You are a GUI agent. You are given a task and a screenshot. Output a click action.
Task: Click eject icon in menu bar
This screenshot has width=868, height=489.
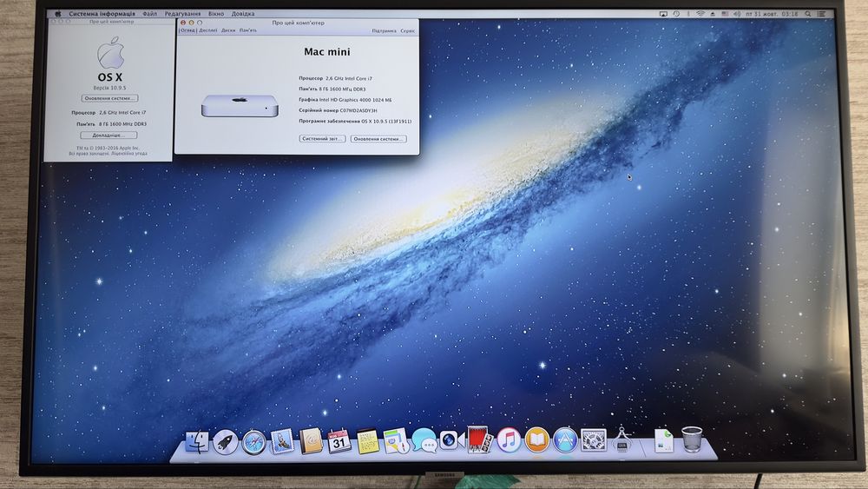coord(713,14)
